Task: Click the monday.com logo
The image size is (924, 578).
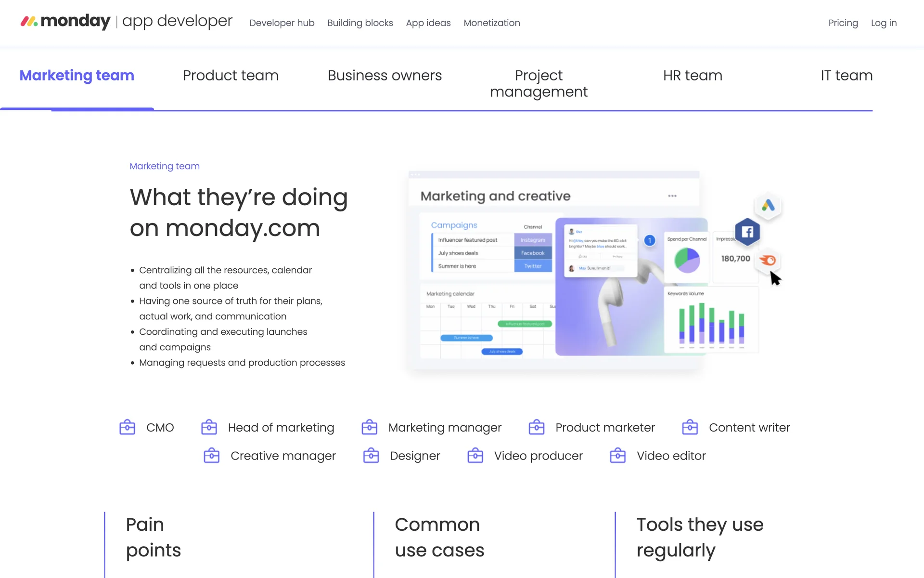Action: pos(65,22)
